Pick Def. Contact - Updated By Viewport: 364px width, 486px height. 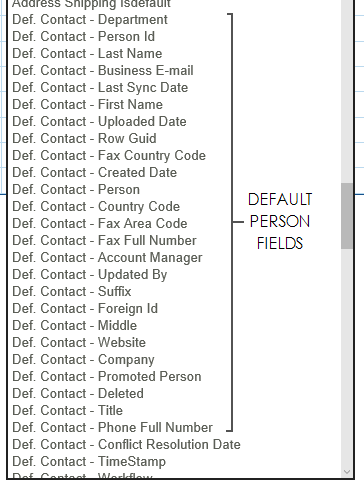click(90, 274)
